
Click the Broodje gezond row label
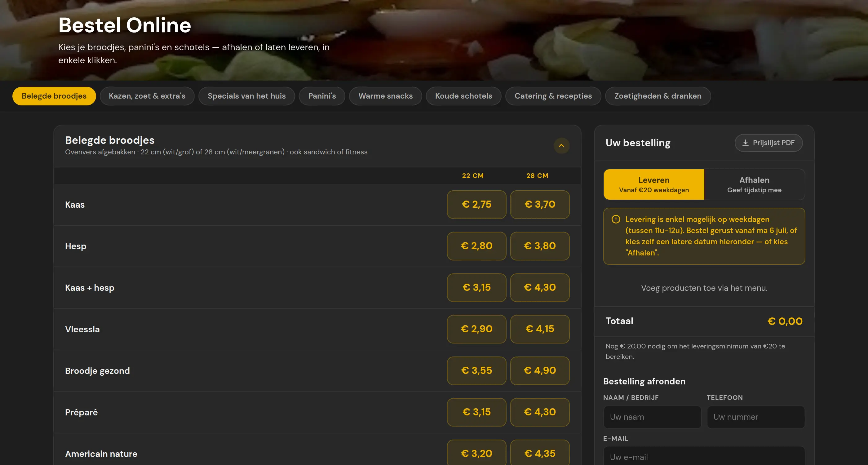97,371
